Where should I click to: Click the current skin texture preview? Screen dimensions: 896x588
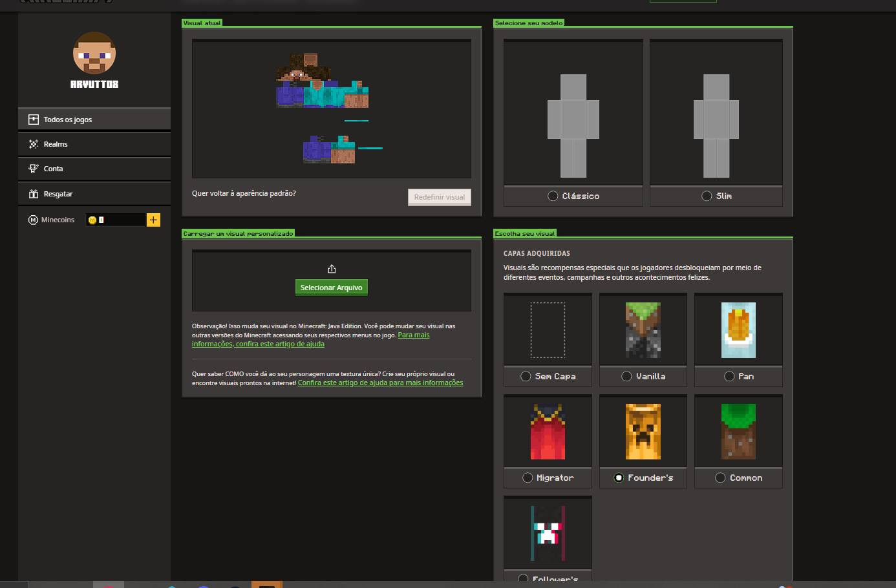click(x=330, y=109)
